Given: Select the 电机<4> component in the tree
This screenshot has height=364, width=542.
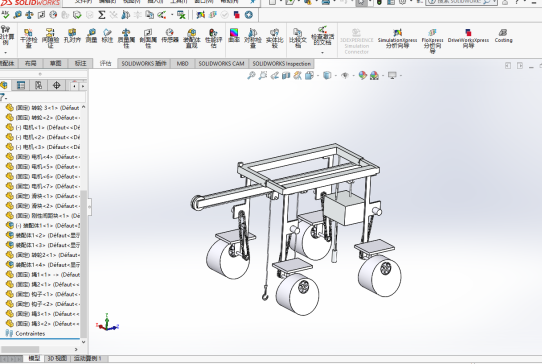Looking at the screenshot, I should point(43,157).
